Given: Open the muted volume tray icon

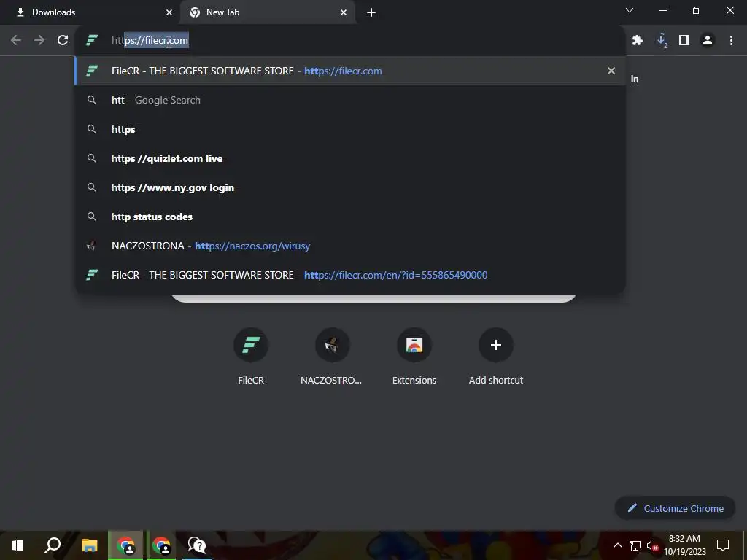Looking at the screenshot, I should (x=652, y=545).
